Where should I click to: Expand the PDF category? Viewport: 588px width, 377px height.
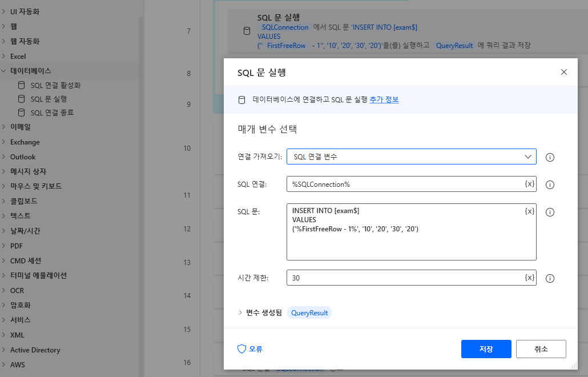tap(4, 246)
